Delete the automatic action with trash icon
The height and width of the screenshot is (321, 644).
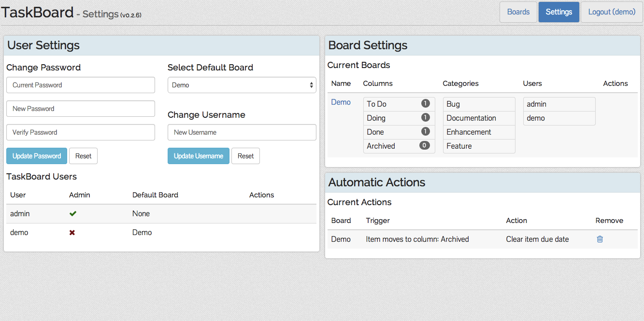click(600, 239)
